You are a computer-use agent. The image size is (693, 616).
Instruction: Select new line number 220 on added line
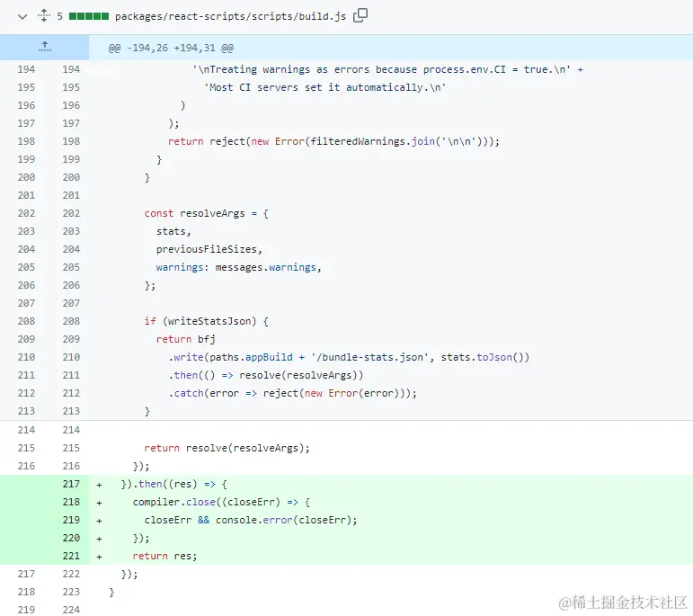[71, 538]
